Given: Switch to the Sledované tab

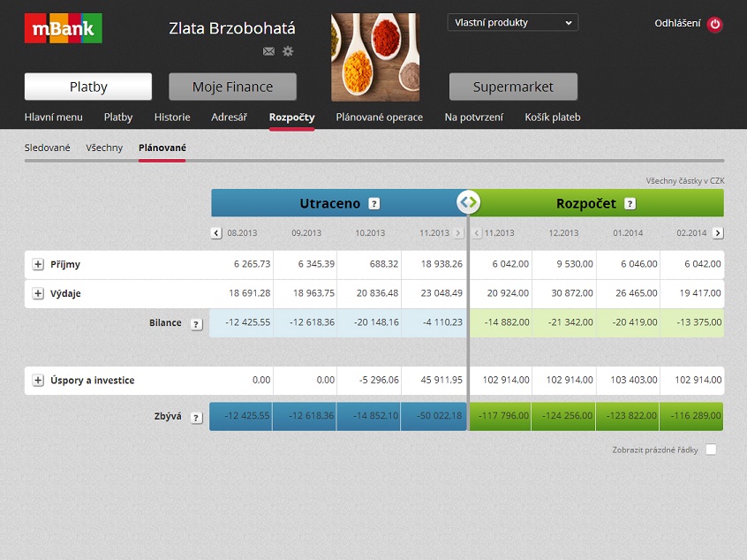Looking at the screenshot, I should pyautogui.click(x=47, y=148).
